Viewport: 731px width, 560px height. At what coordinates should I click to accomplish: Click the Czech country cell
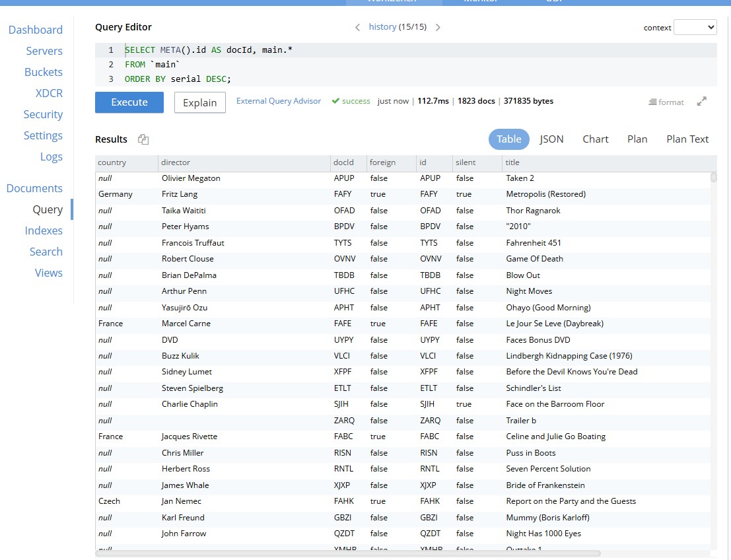click(109, 501)
